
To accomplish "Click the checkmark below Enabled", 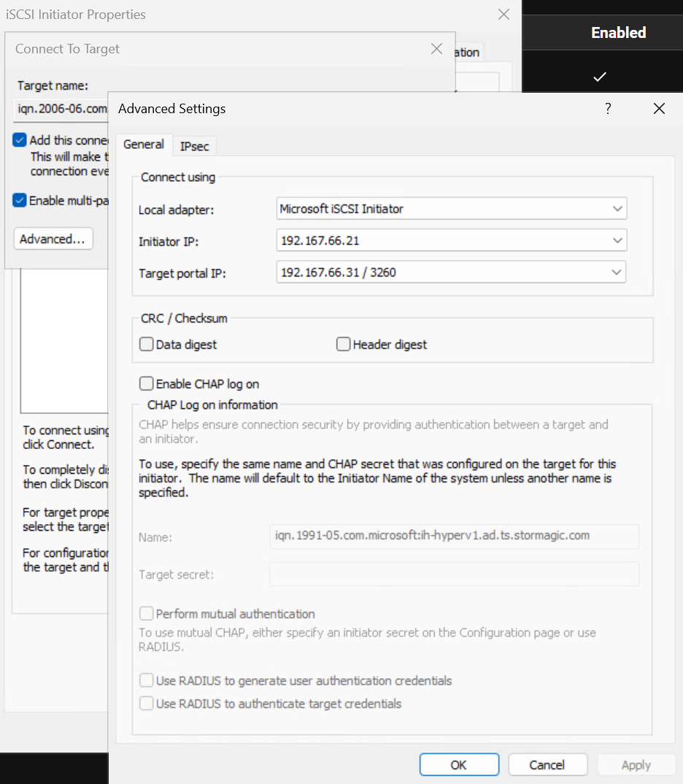I will 600,77.
